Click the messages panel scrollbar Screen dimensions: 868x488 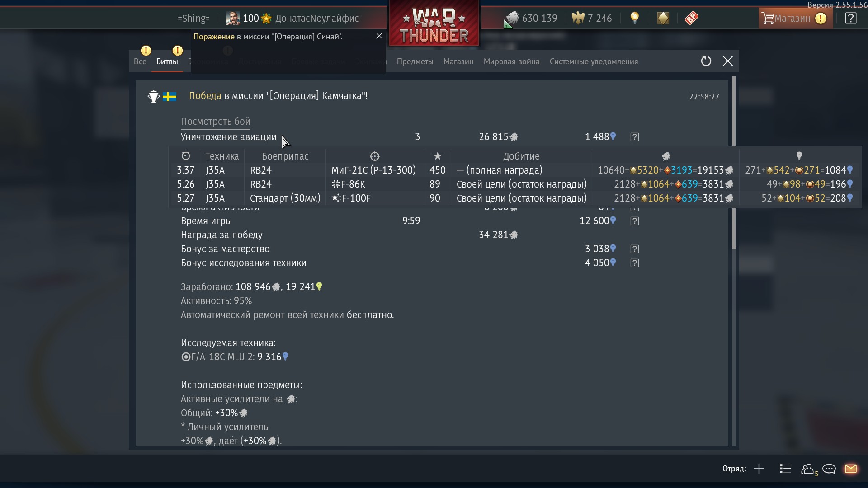[733, 163]
